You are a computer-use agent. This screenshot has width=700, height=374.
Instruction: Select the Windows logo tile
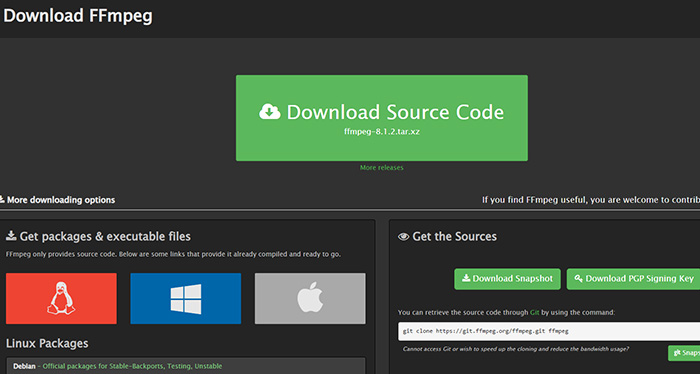coord(186,299)
